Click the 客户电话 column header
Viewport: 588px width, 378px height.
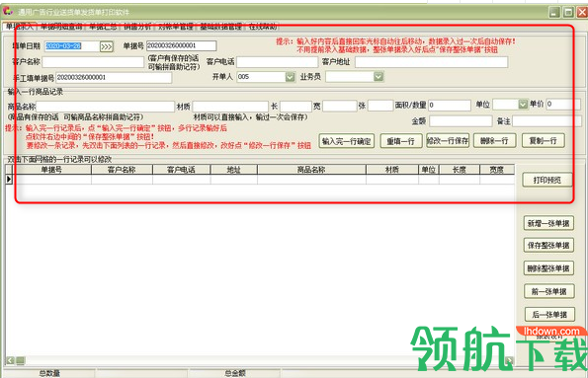pos(182,170)
